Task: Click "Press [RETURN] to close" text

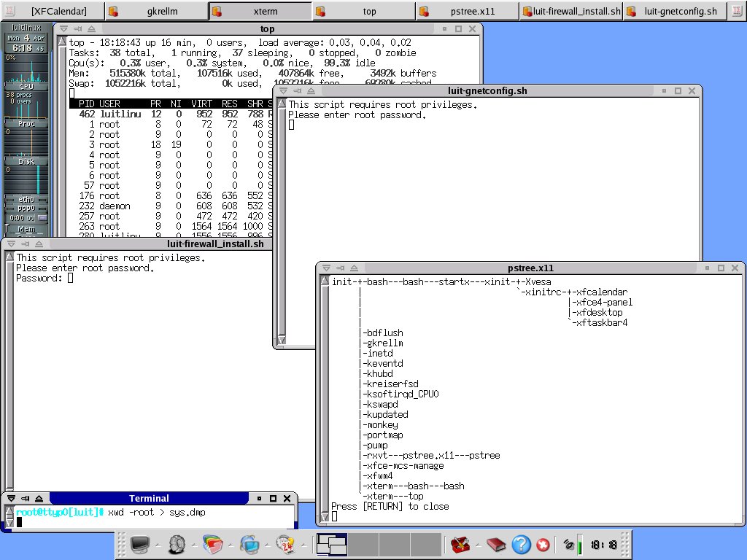Action: [390, 506]
